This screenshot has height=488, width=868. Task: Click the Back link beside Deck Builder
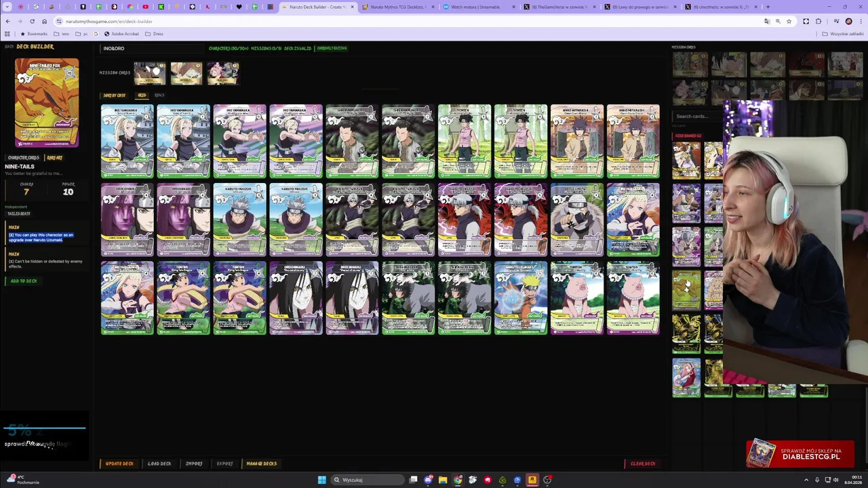(9, 47)
